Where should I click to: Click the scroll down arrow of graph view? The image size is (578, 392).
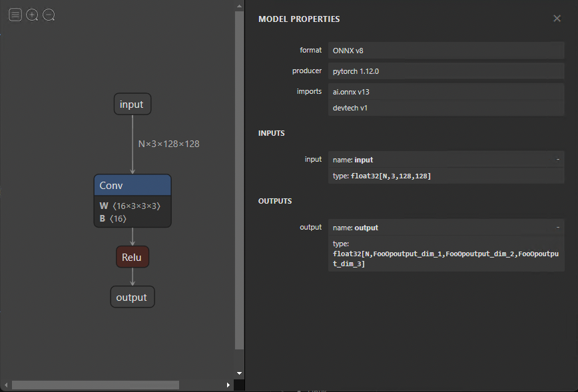click(x=240, y=373)
